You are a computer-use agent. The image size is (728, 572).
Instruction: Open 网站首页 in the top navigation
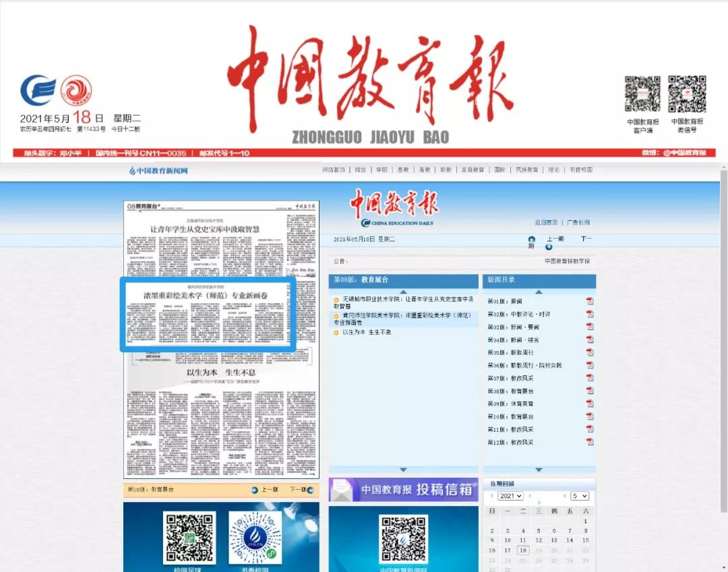point(334,170)
